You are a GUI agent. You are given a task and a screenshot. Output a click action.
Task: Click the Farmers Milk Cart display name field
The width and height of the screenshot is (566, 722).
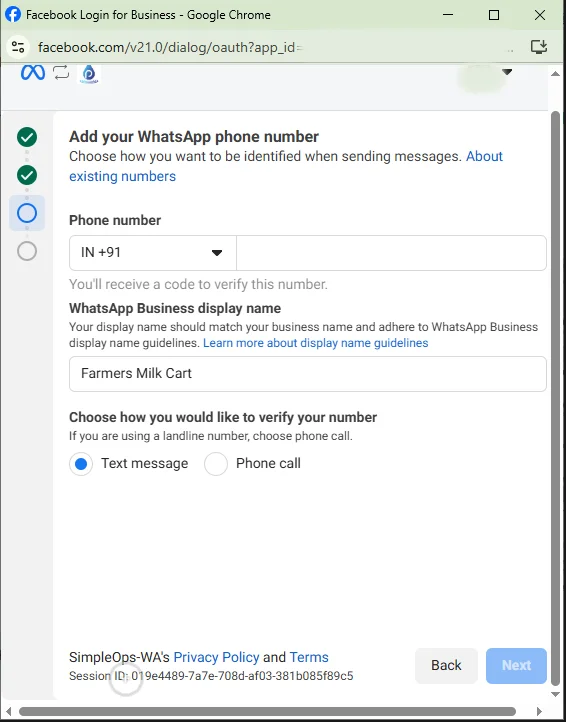click(x=308, y=373)
